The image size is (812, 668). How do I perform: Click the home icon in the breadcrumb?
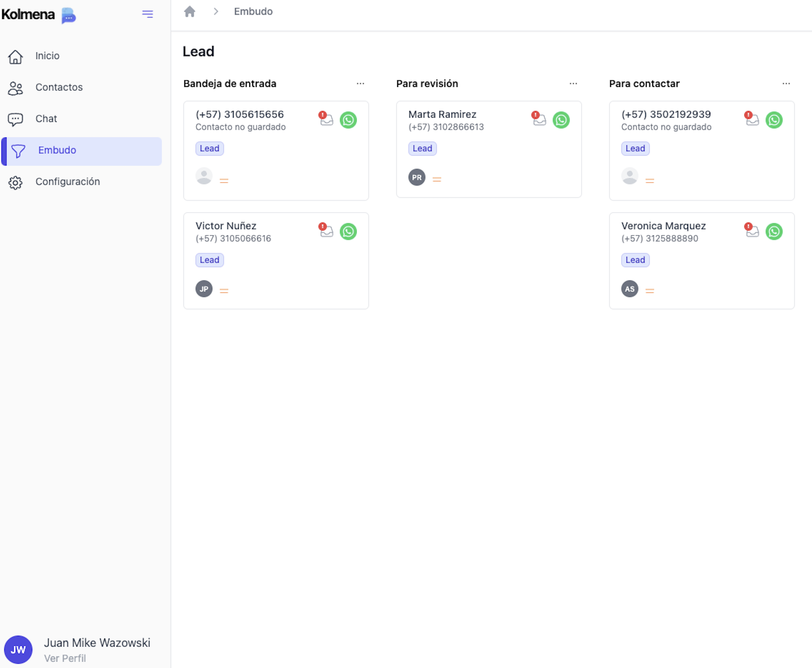pos(190,12)
